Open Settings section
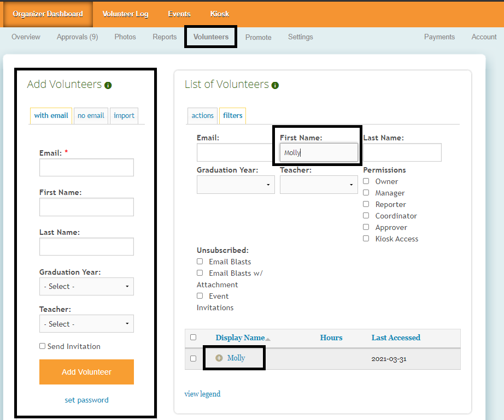 [x=301, y=37]
